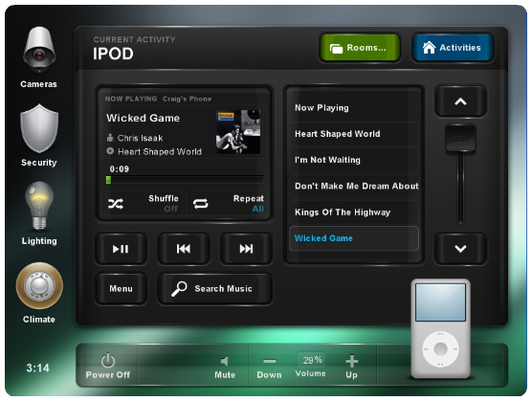Open the Climate thermostat icon
This screenshot has width=532, height=401.
pyautogui.click(x=39, y=285)
